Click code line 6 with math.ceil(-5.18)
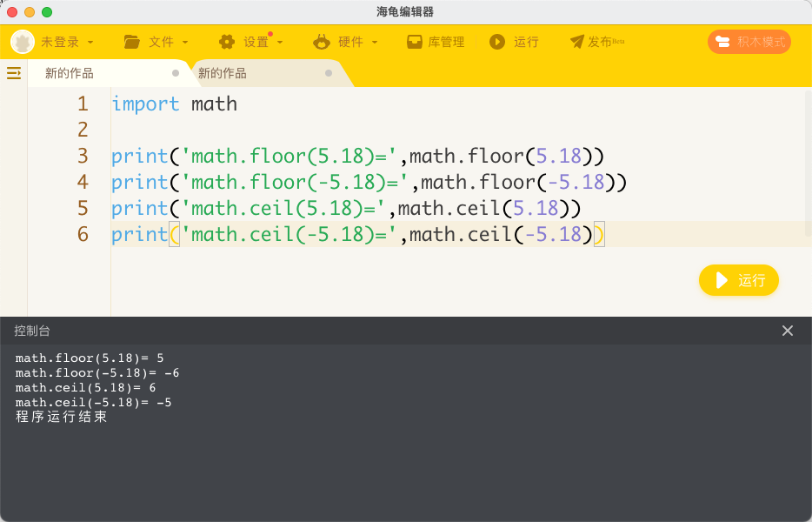The height and width of the screenshot is (522, 812). (x=358, y=234)
